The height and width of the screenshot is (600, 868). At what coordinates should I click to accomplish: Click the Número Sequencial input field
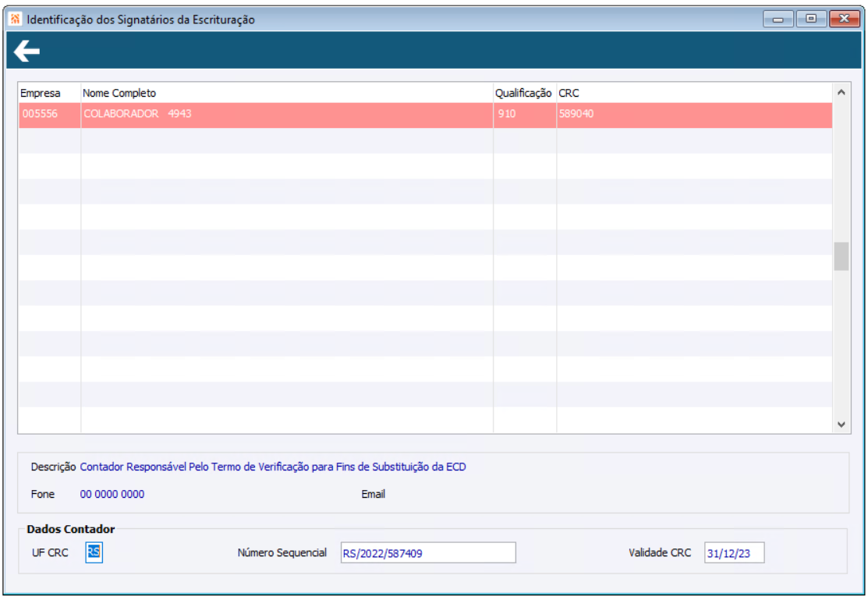[428, 553]
